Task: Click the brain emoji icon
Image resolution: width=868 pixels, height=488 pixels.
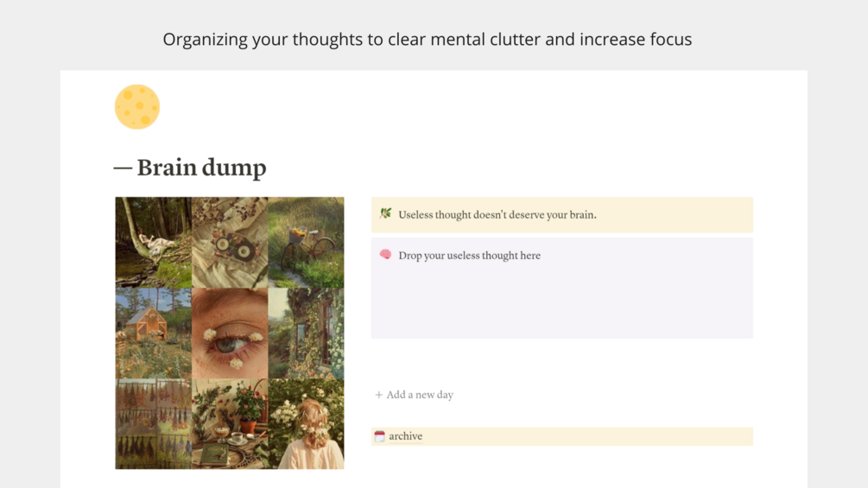Action: 385,255
